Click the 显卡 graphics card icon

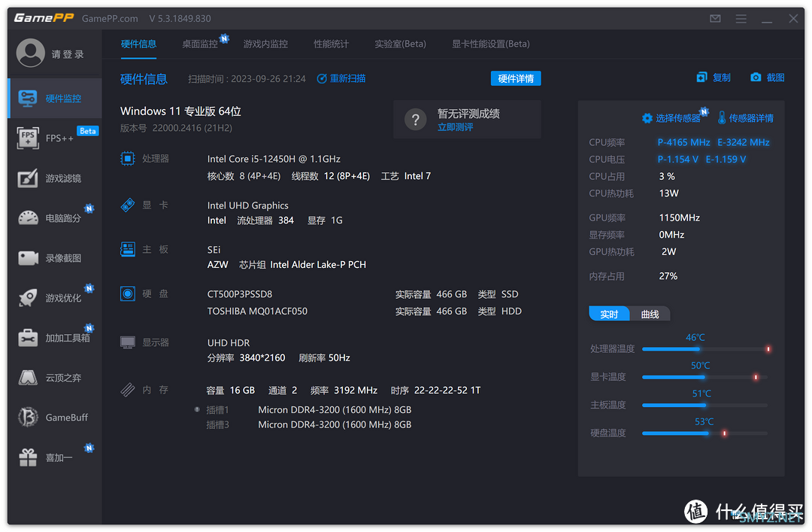(x=127, y=205)
